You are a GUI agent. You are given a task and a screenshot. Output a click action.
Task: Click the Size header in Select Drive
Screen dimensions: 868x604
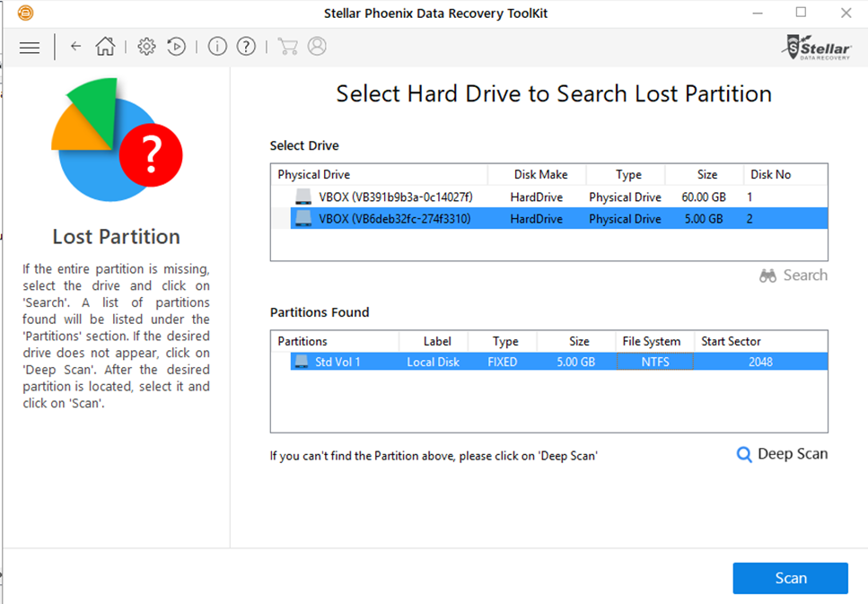(x=705, y=174)
